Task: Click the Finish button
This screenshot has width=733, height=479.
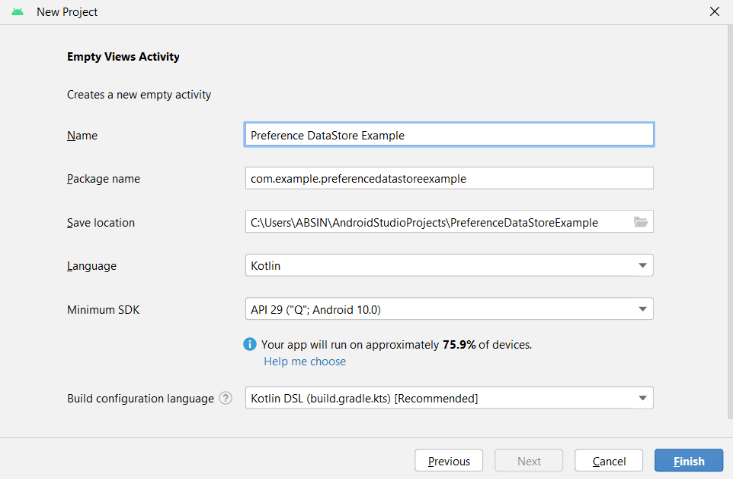Action: (689, 461)
